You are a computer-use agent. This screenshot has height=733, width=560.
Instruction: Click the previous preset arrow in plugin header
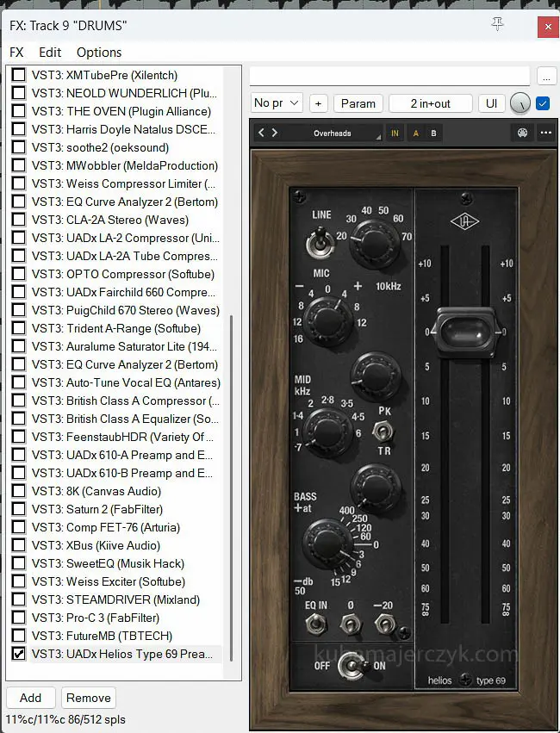(262, 133)
